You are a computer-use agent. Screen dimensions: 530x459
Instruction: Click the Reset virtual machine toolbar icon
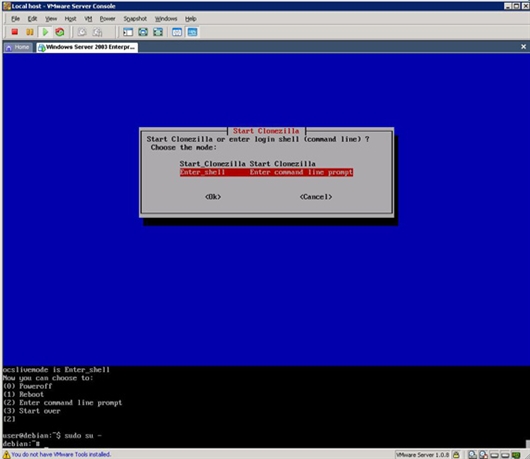60,32
